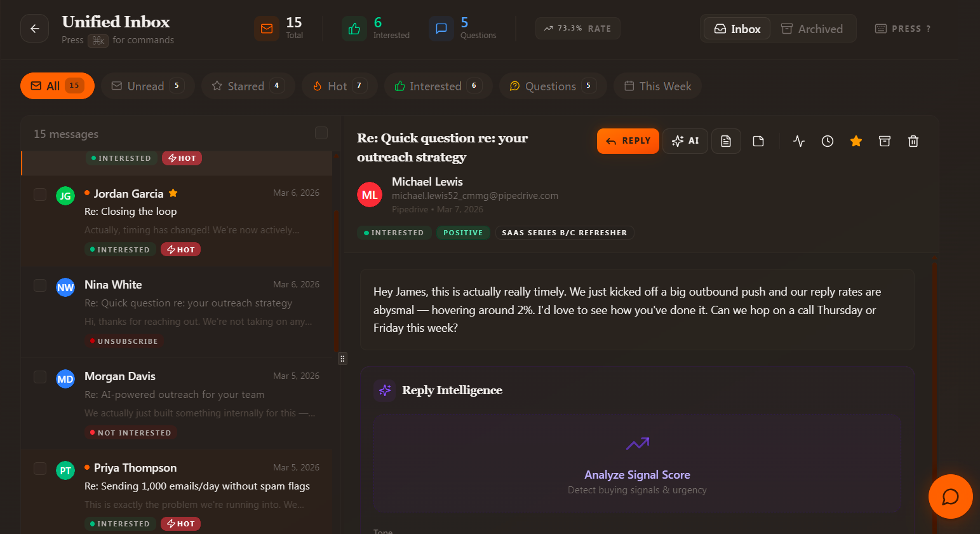
Task: Switch to Archived view
Action: click(812, 29)
